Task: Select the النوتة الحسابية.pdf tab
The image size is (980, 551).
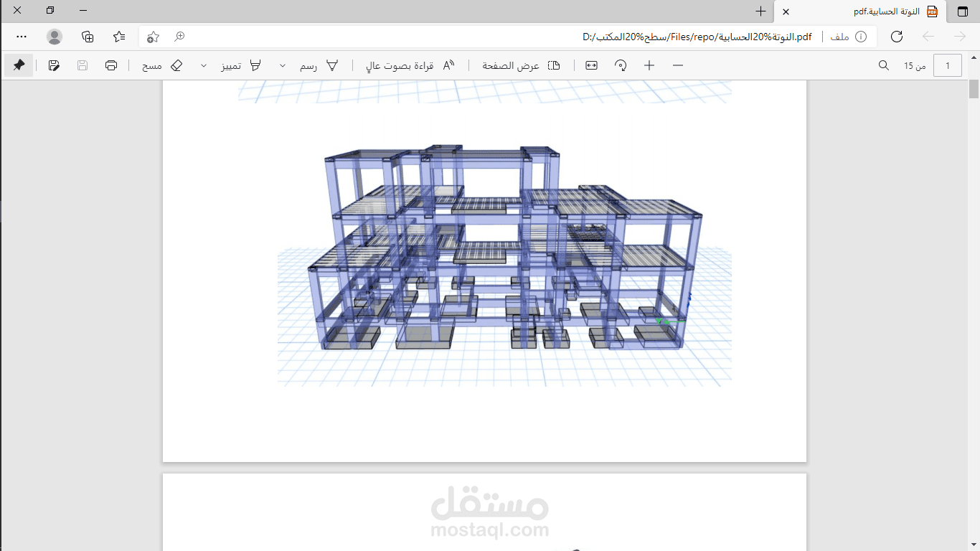Action: click(x=859, y=11)
